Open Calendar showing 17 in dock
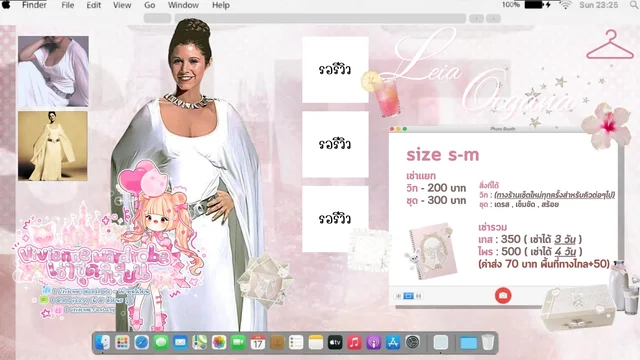The width and height of the screenshot is (640, 360). click(x=258, y=342)
